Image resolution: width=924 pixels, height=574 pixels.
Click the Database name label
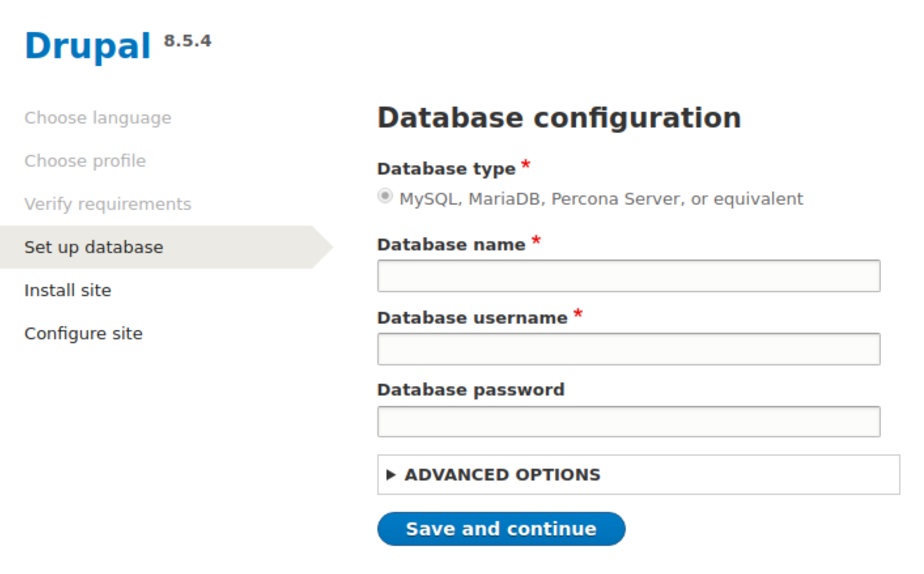451,245
